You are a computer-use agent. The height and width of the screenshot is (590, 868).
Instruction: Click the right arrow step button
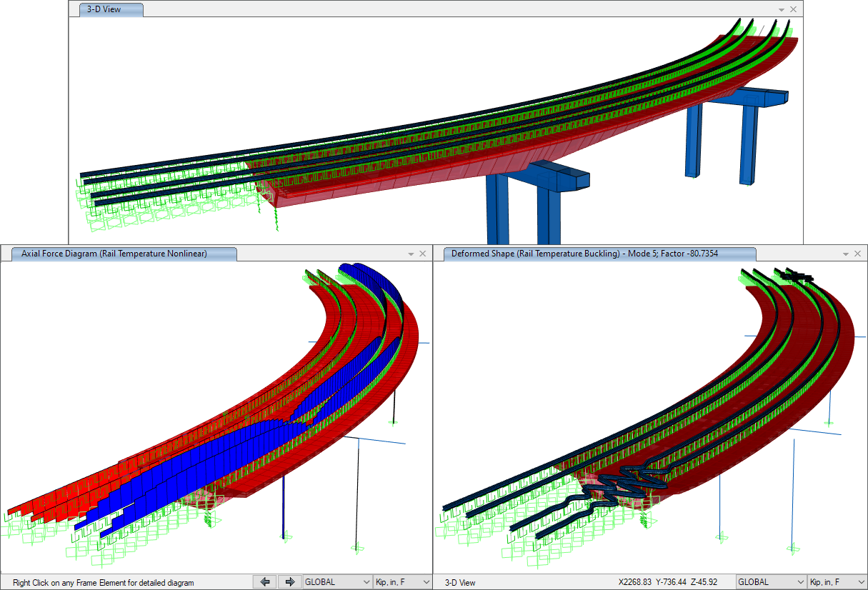click(289, 582)
